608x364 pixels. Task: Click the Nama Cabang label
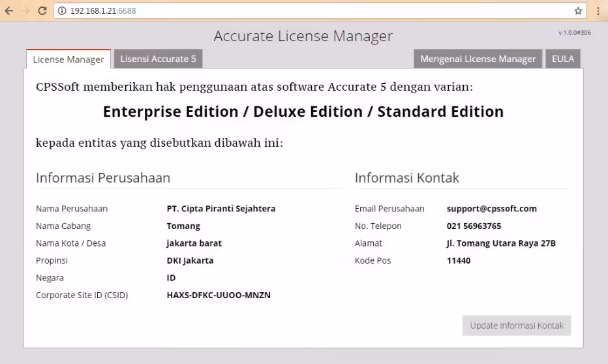(63, 226)
